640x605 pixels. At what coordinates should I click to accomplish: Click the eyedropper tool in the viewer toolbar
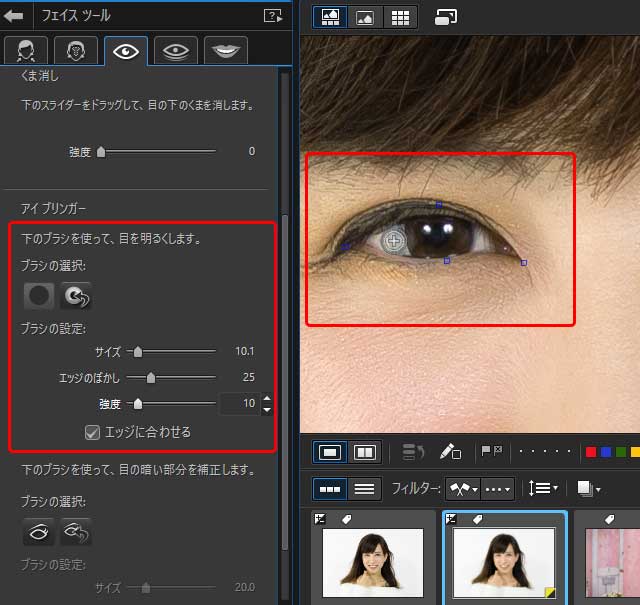450,452
